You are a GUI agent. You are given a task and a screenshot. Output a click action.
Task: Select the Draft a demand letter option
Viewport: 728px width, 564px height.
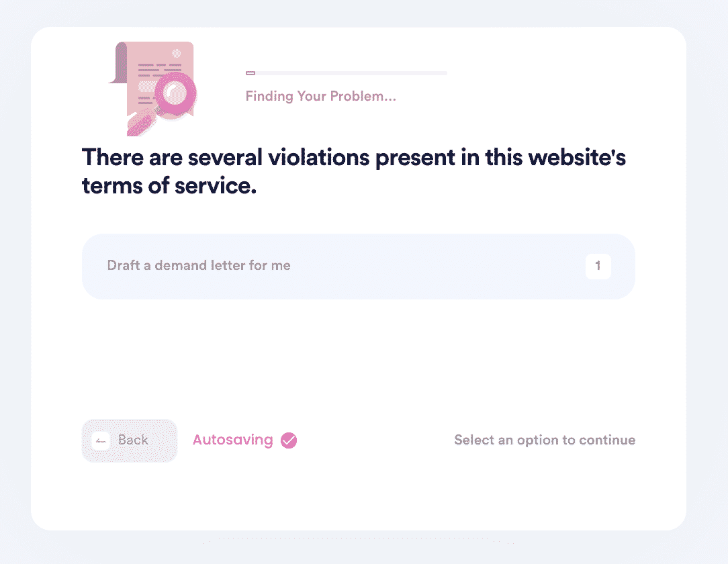(x=359, y=267)
